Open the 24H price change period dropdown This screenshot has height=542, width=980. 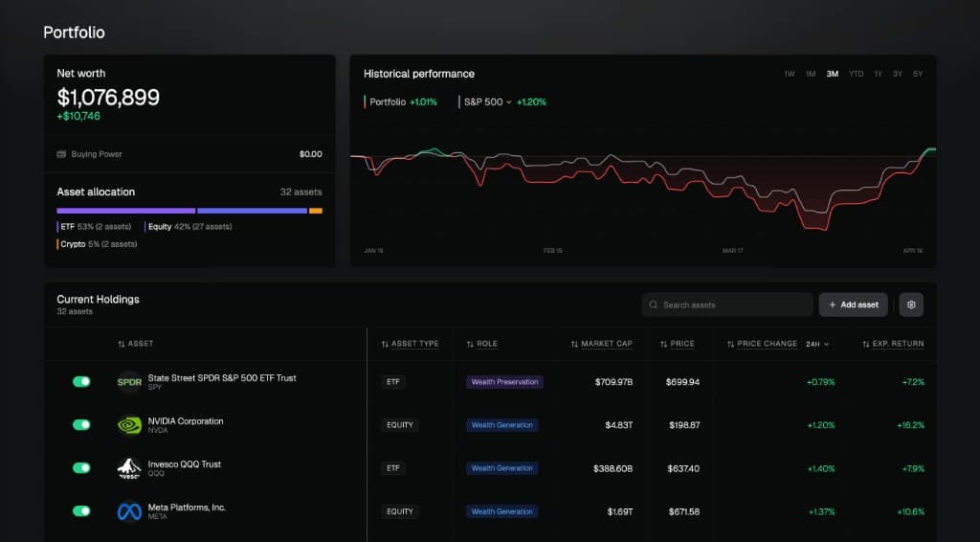pos(817,344)
